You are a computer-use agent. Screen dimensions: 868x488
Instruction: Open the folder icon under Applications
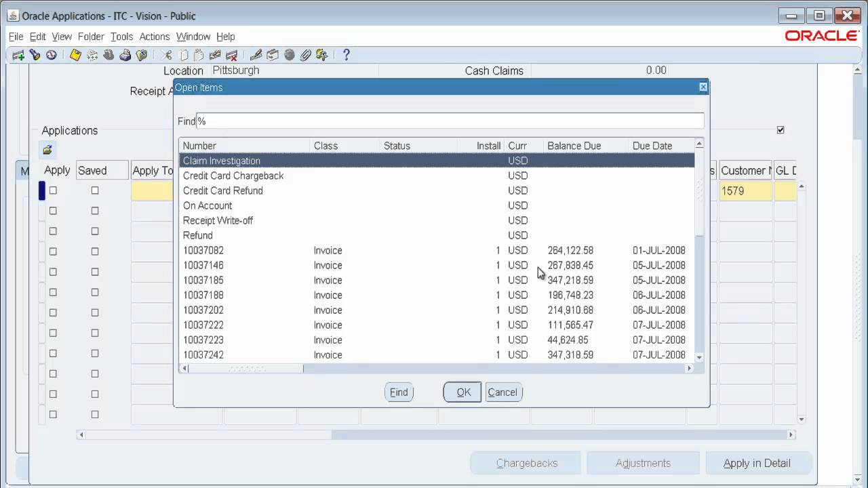[x=47, y=150]
